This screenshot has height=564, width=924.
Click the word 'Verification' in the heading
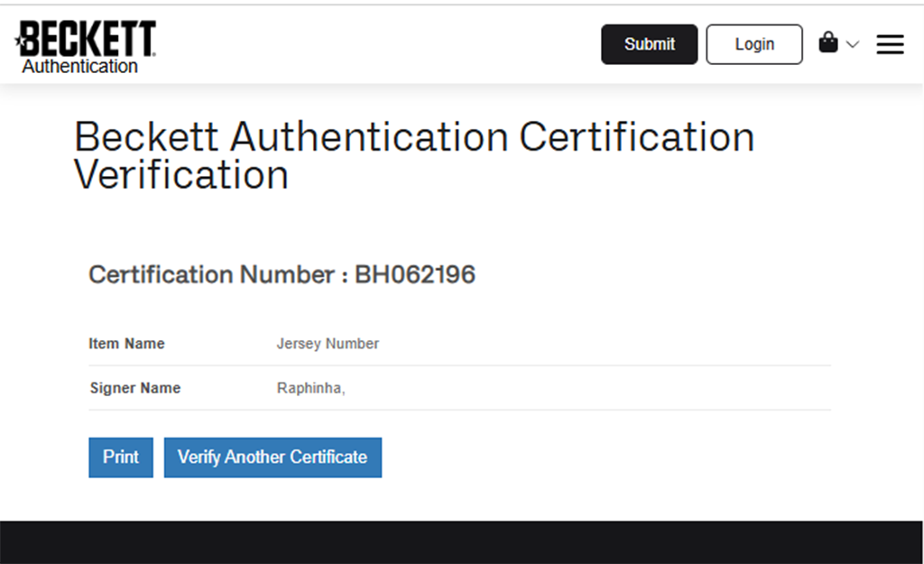click(x=181, y=174)
